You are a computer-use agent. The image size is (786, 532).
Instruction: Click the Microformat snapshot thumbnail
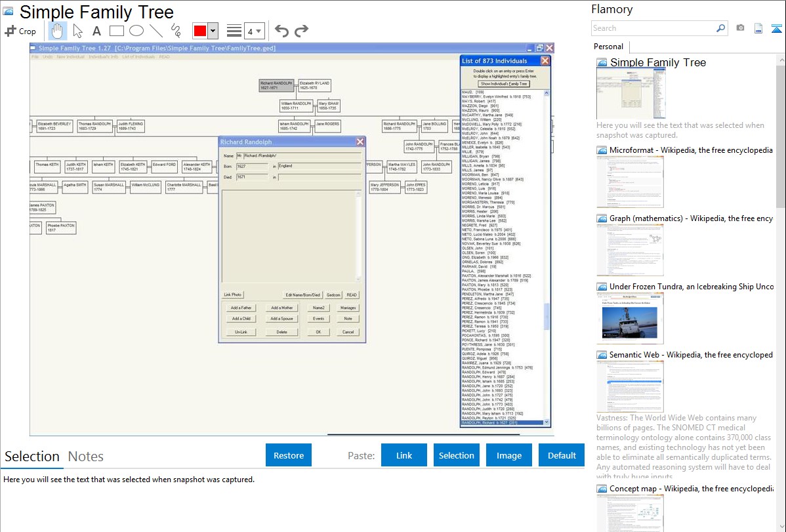(630, 182)
